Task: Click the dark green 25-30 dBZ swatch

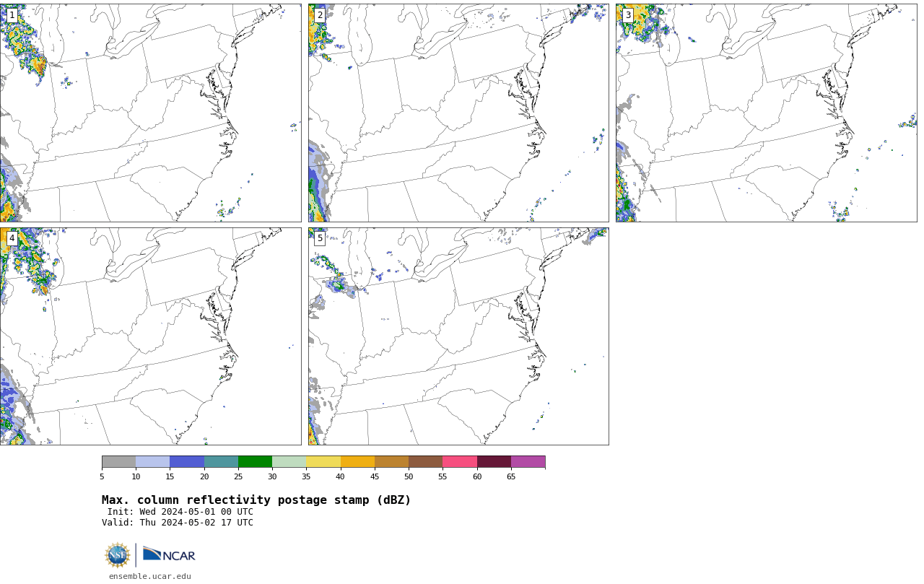Action: click(255, 462)
